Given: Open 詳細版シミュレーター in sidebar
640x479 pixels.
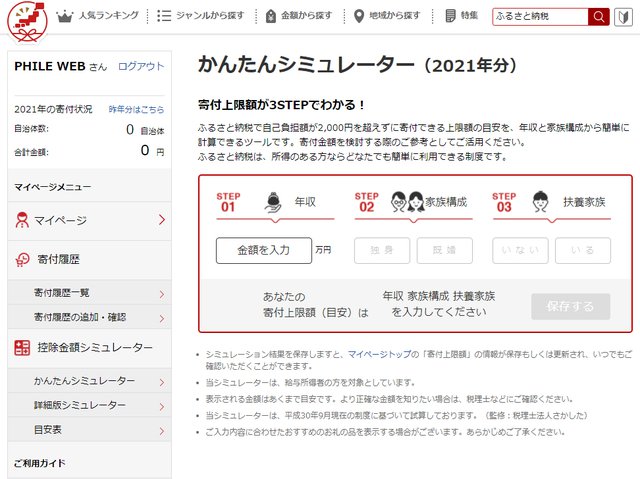Looking at the screenshot, I should pyautogui.click(x=89, y=406).
